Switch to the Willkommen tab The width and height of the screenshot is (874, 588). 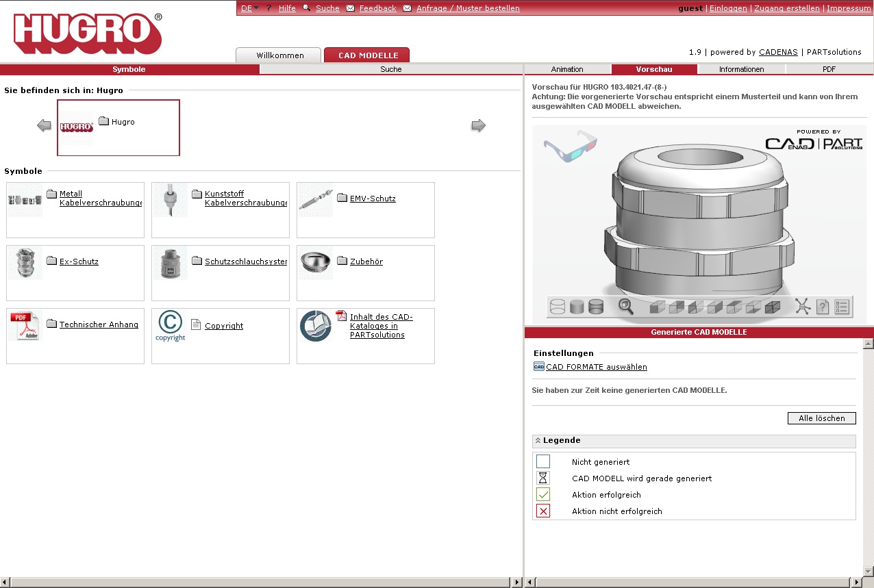tap(279, 55)
